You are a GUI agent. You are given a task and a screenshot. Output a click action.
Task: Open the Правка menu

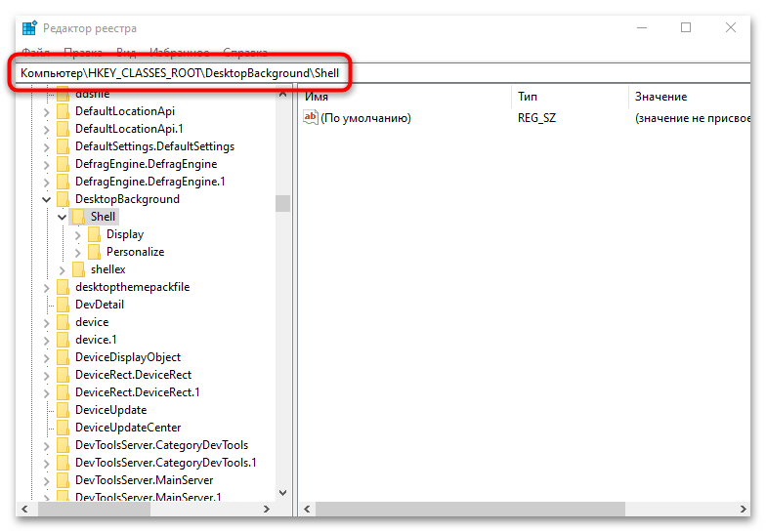click(83, 53)
